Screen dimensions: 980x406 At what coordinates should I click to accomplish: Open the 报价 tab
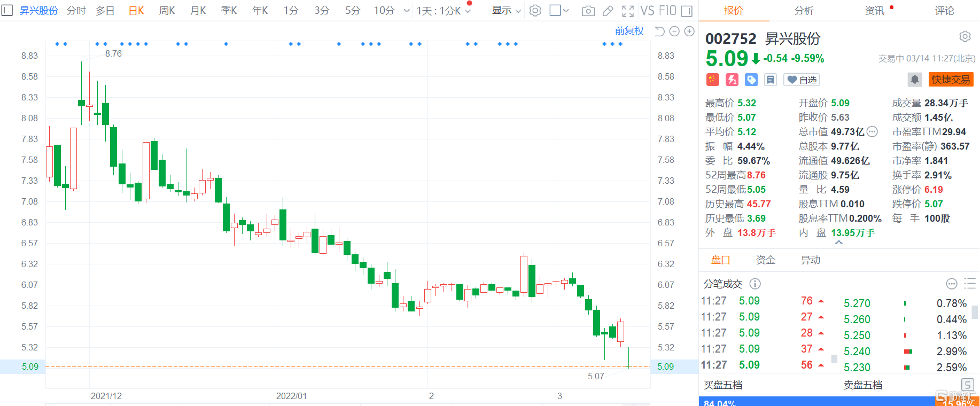(x=734, y=11)
